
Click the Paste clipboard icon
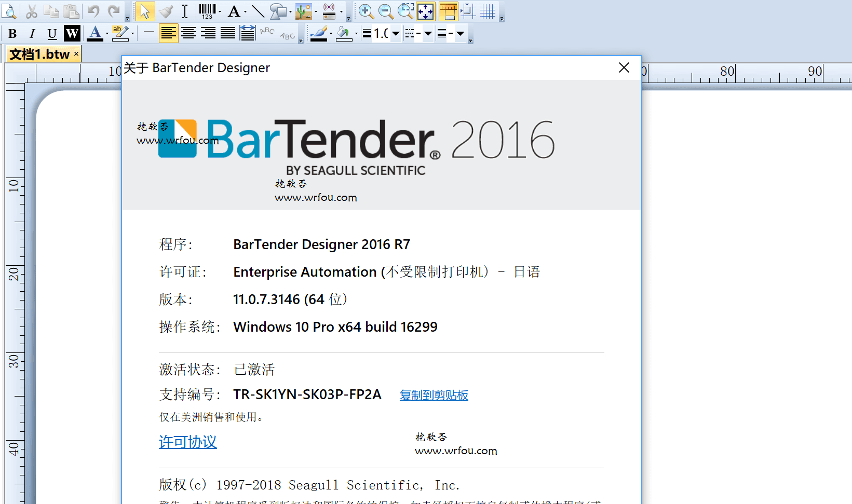click(x=71, y=11)
